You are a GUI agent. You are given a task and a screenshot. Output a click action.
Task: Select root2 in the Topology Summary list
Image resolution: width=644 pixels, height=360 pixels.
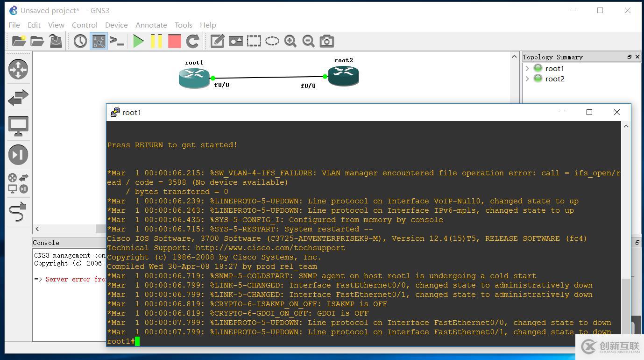(x=555, y=79)
